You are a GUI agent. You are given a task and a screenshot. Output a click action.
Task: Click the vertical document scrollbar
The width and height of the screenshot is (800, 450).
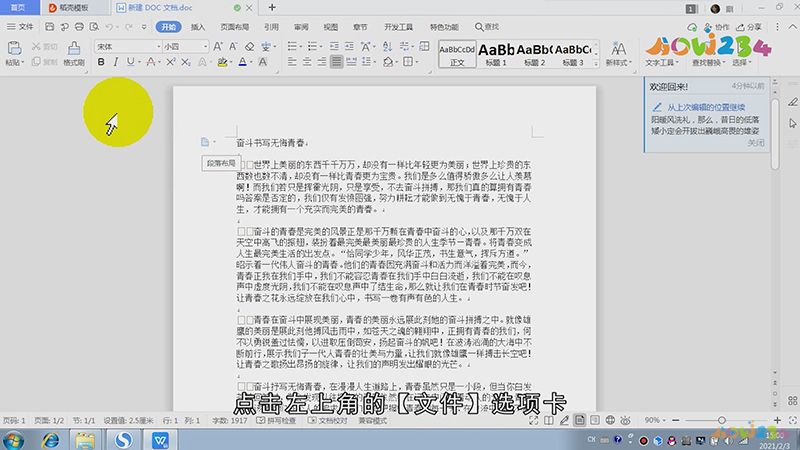[x=775, y=134]
